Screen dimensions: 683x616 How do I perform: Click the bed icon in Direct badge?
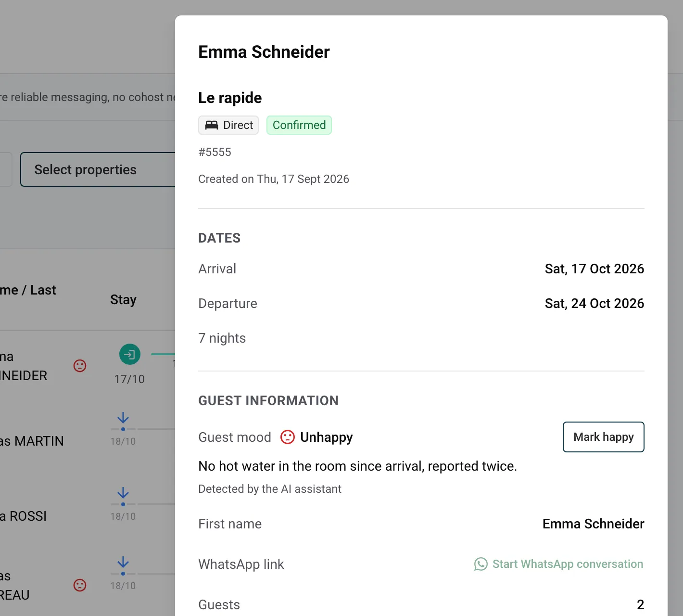pyautogui.click(x=212, y=125)
